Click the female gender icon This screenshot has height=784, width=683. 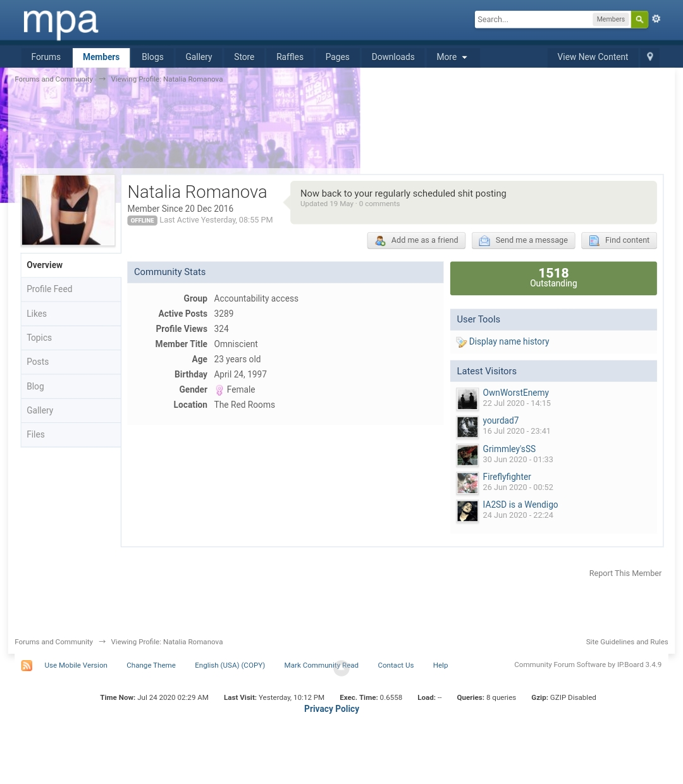(x=219, y=390)
